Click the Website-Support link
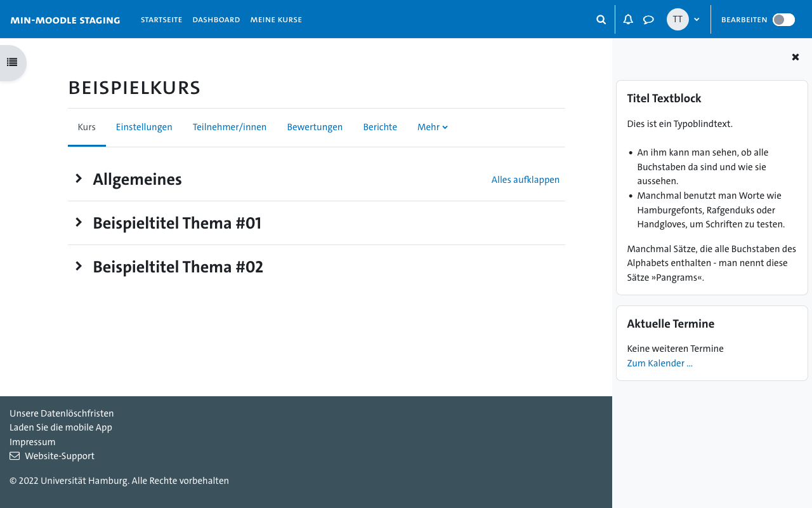This screenshot has height=508, width=812. point(60,456)
